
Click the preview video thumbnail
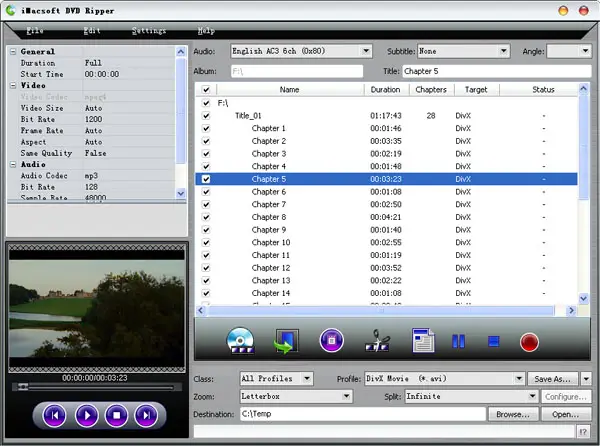(96, 309)
